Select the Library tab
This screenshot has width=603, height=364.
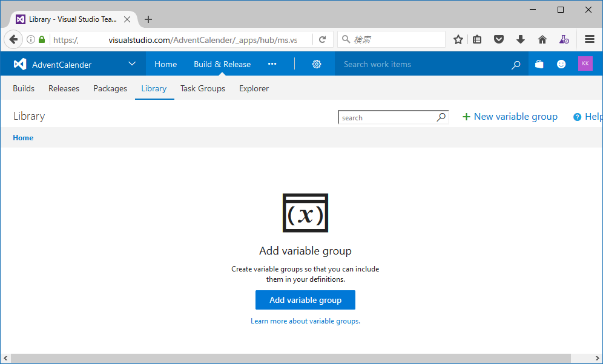coord(154,88)
